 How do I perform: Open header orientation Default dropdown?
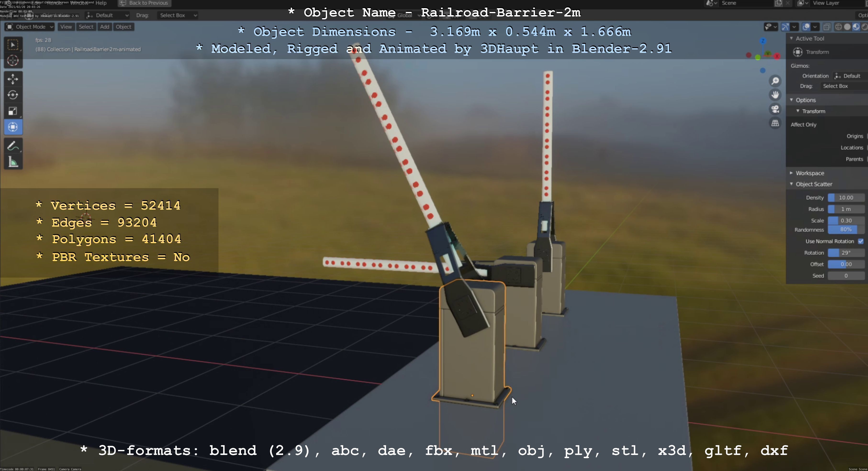[x=107, y=15]
